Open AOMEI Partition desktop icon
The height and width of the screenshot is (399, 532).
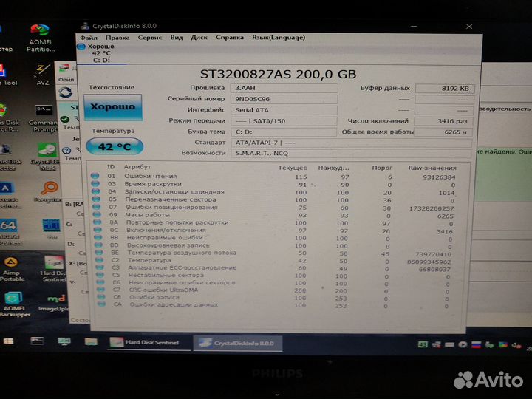click(40, 38)
